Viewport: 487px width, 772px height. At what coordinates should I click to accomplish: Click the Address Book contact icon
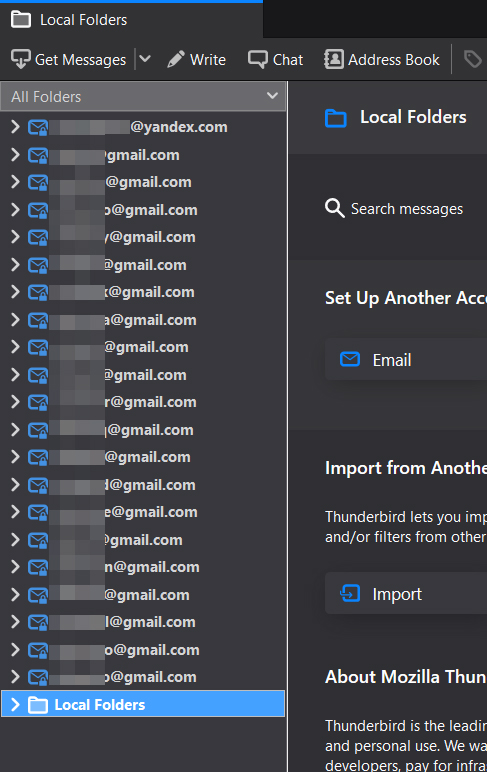point(333,60)
